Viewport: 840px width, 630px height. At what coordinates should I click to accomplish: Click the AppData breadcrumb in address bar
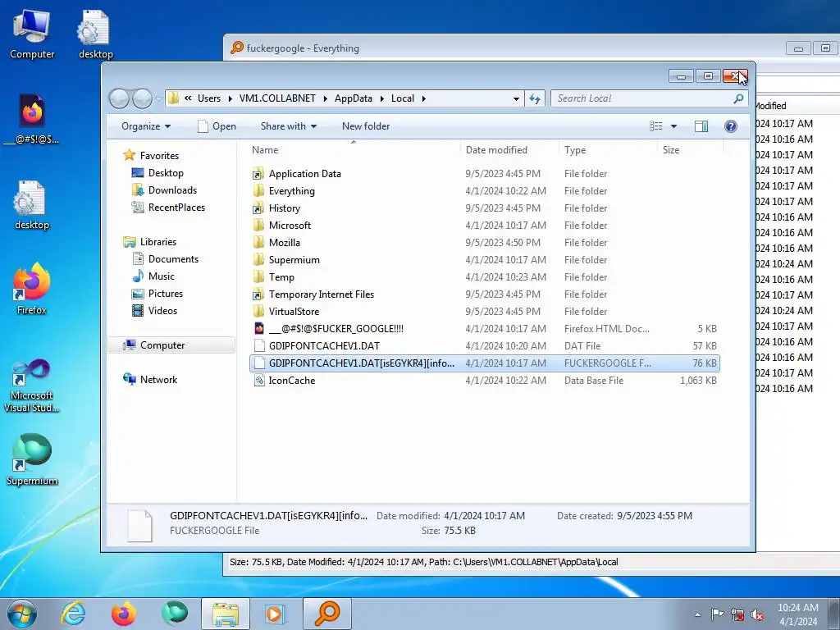(354, 98)
